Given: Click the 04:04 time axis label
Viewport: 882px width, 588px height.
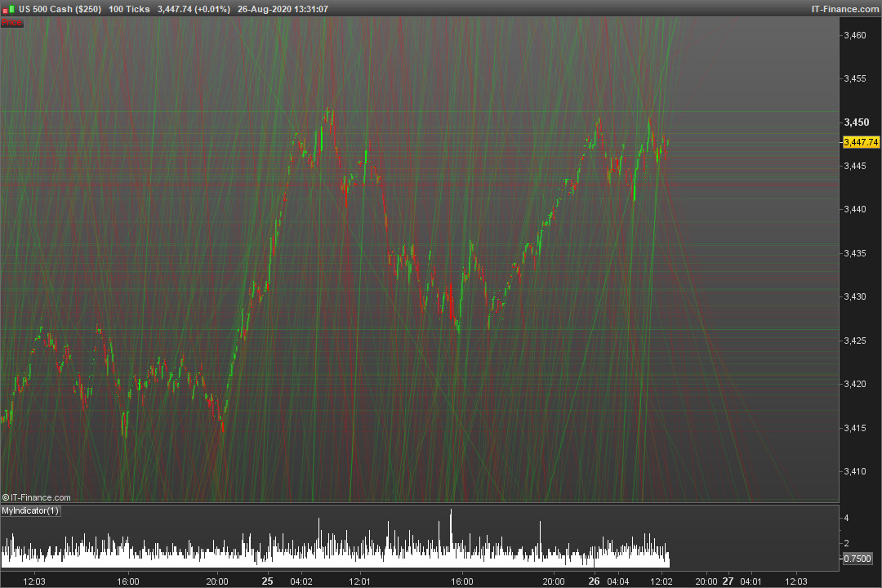Looking at the screenshot, I should [x=617, y=581].
